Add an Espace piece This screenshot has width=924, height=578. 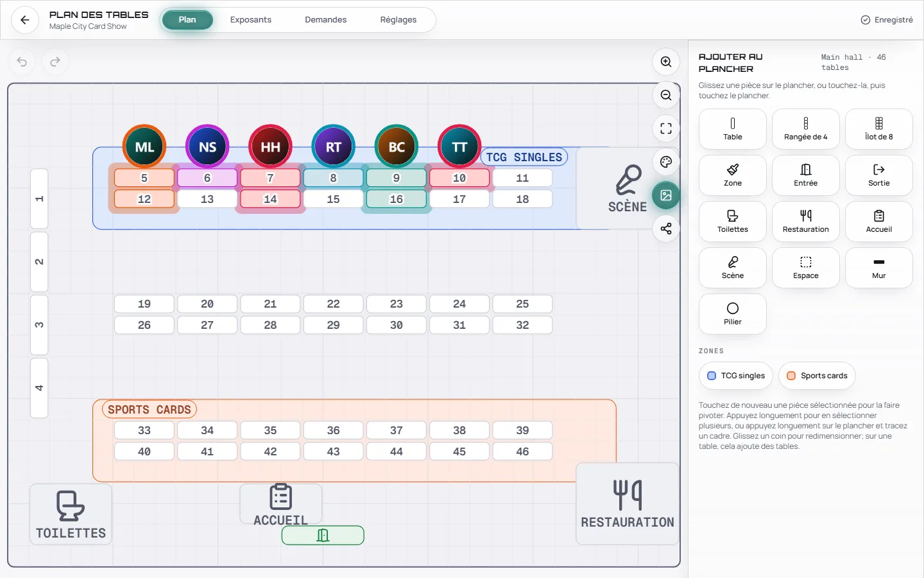[x=806, y=268]
